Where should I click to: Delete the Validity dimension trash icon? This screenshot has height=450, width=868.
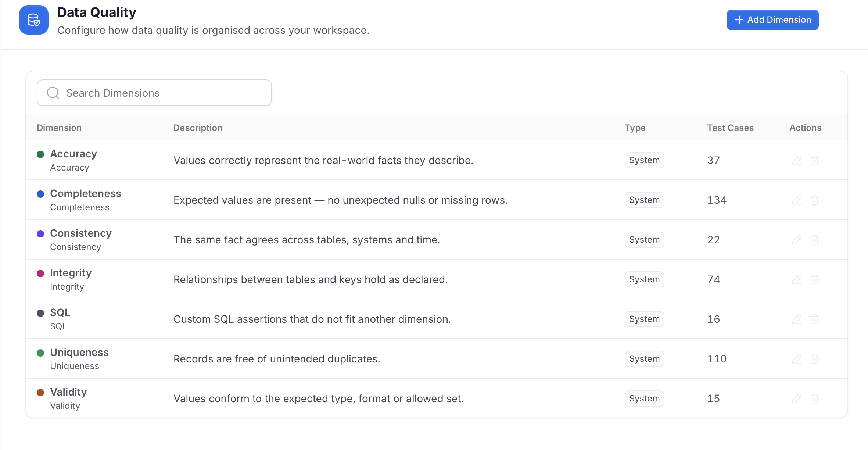pyautogui.click(x=814, y=399)
